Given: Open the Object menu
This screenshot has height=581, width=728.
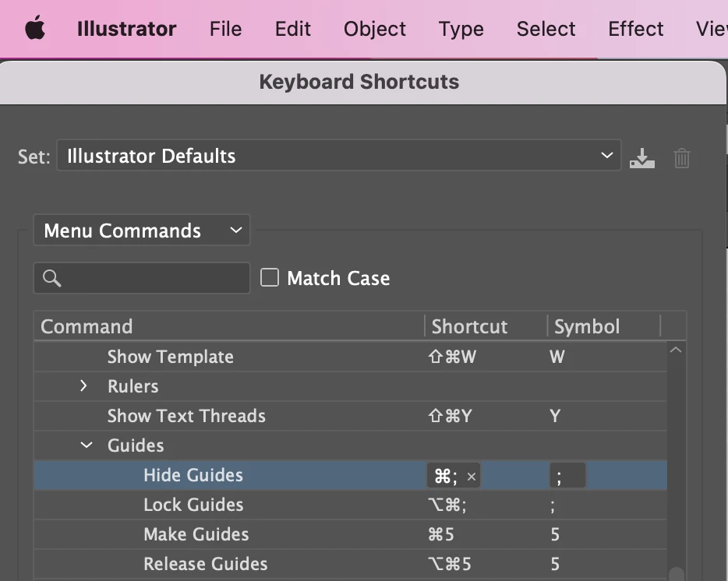Looking at the screenshot, I should [x=375, y=29].
